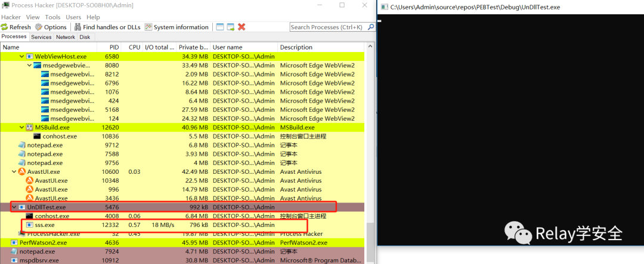Click icon of msedgewebview PID 424
This screenshot has width=644, height=264.
45,101
